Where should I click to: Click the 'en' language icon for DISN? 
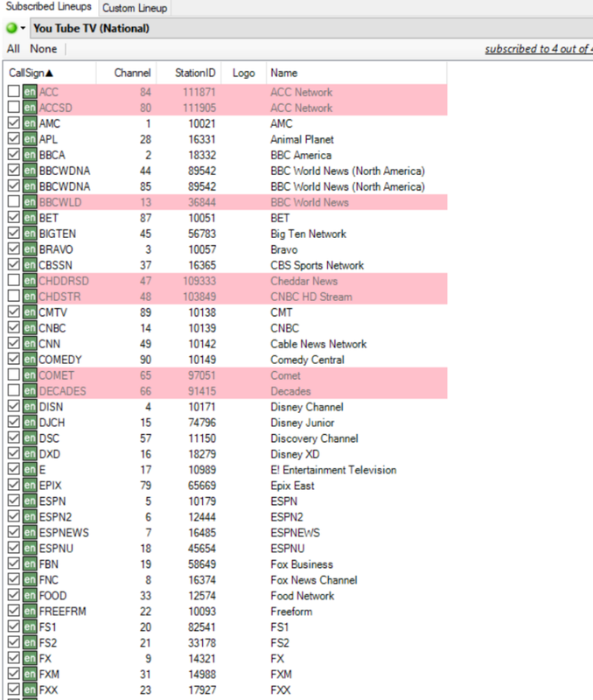coord(30,407)
